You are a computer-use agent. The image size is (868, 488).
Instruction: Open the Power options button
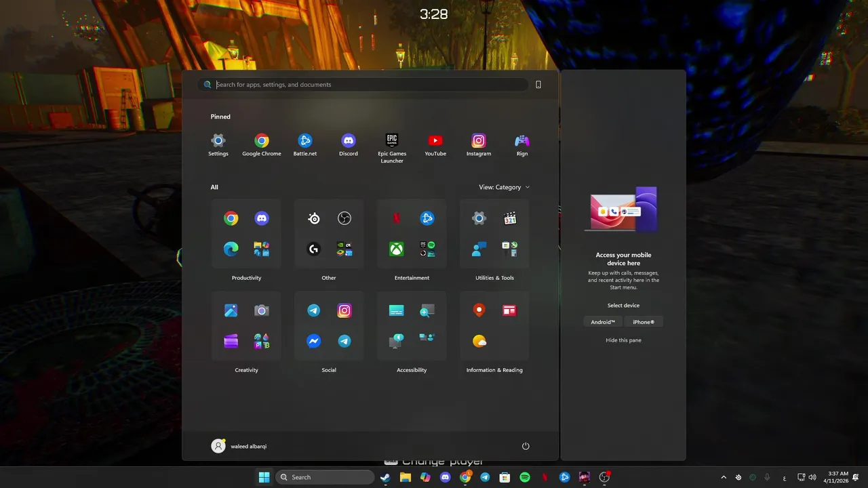526,446
